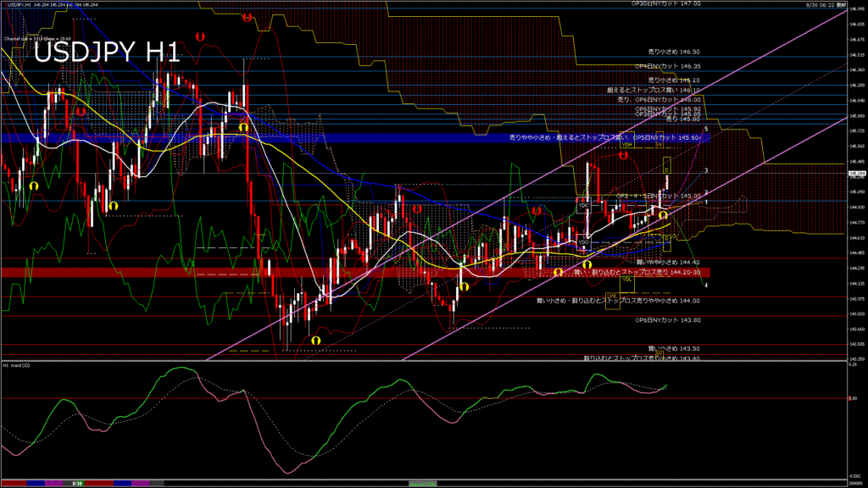The height and width of the screenshot is (488, 868).
Task: Click the H1 macd (12) indicator label
Action: [x=17, y=365]
